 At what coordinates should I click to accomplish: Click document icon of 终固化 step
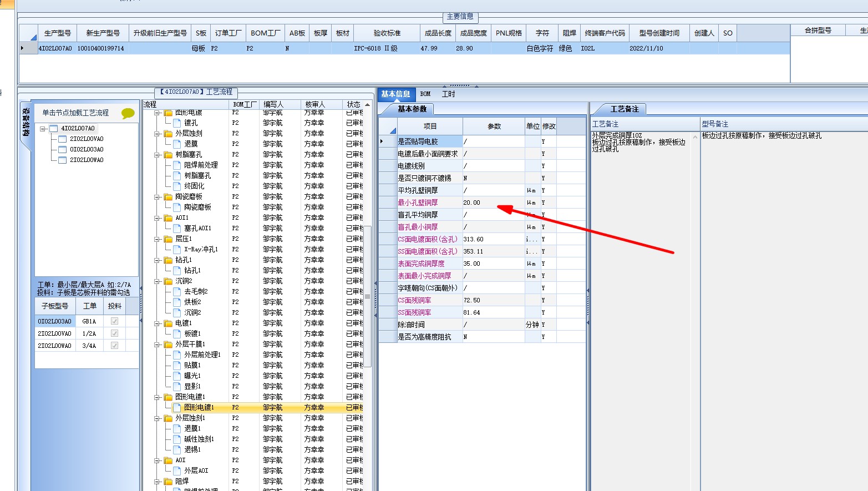[x=177, y=186]
